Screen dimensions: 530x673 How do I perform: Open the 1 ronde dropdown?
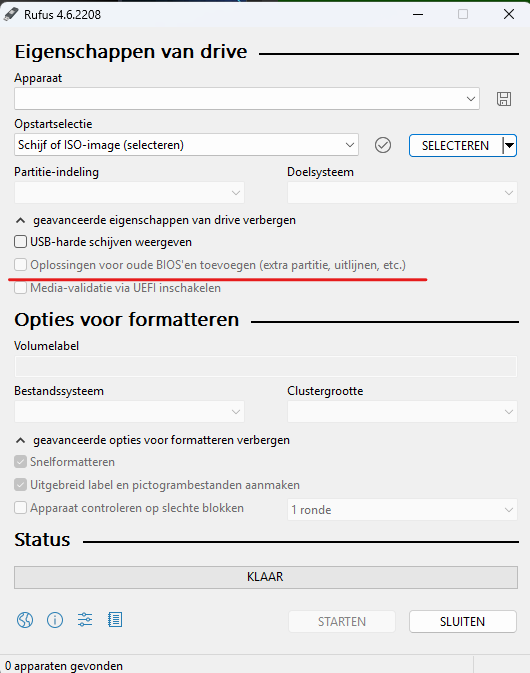(402, 509)
